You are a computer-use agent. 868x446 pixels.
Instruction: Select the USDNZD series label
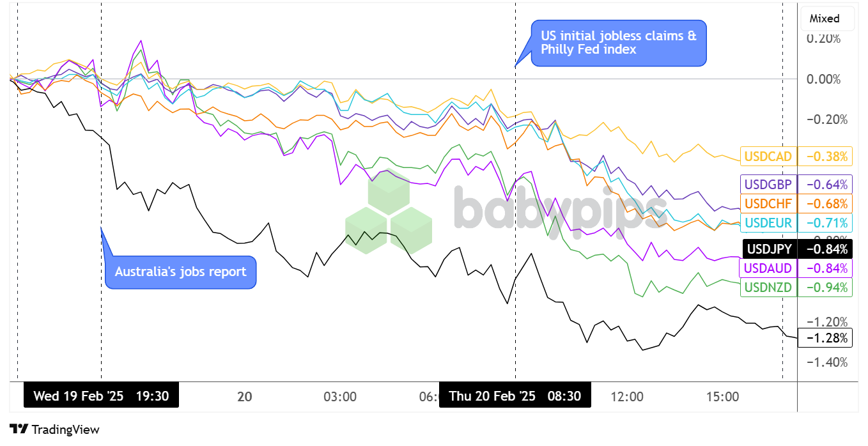tap(768, 288)
